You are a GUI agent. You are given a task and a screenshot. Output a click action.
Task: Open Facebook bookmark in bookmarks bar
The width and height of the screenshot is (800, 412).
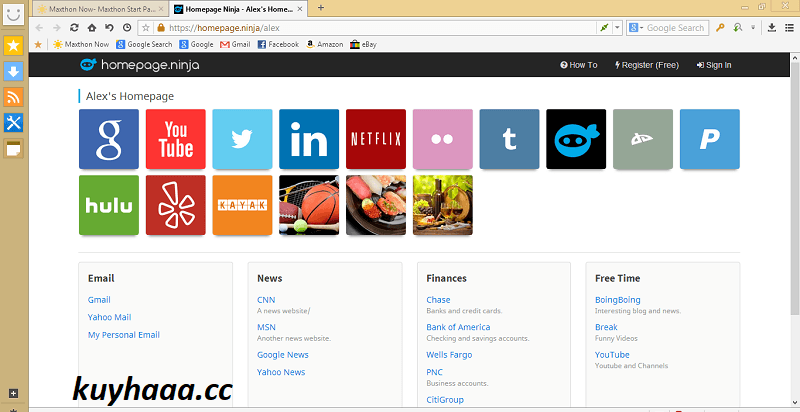click(x=278, y=44)
